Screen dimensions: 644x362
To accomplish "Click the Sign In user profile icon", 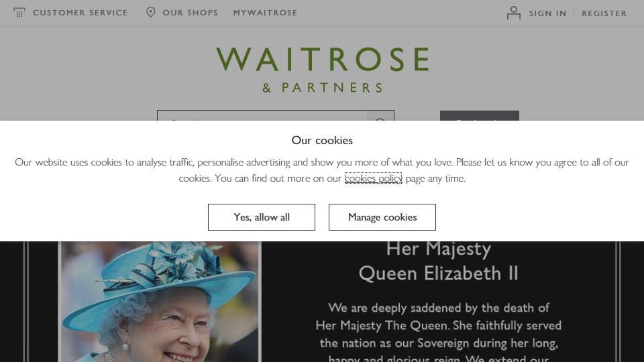I will coord(513,13).
